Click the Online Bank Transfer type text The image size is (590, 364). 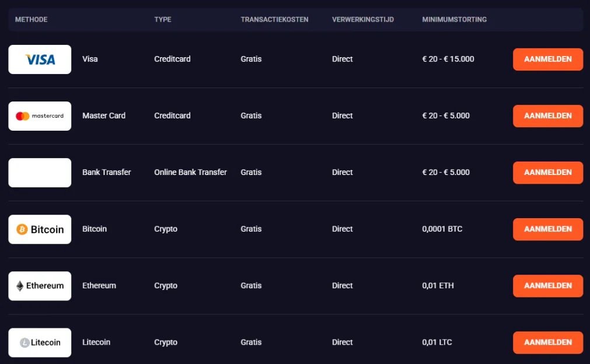(190, 172)
